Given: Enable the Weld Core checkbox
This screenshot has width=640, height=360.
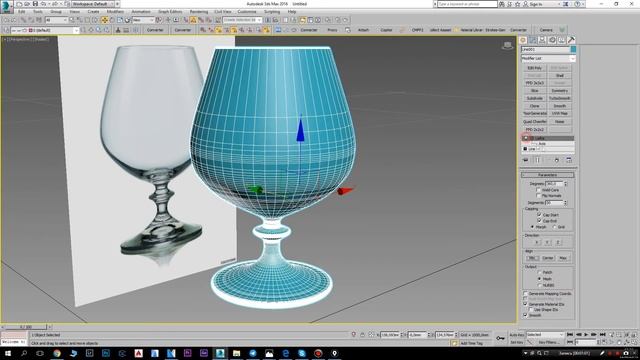Looking at the screenshot, I should [538, 190].
